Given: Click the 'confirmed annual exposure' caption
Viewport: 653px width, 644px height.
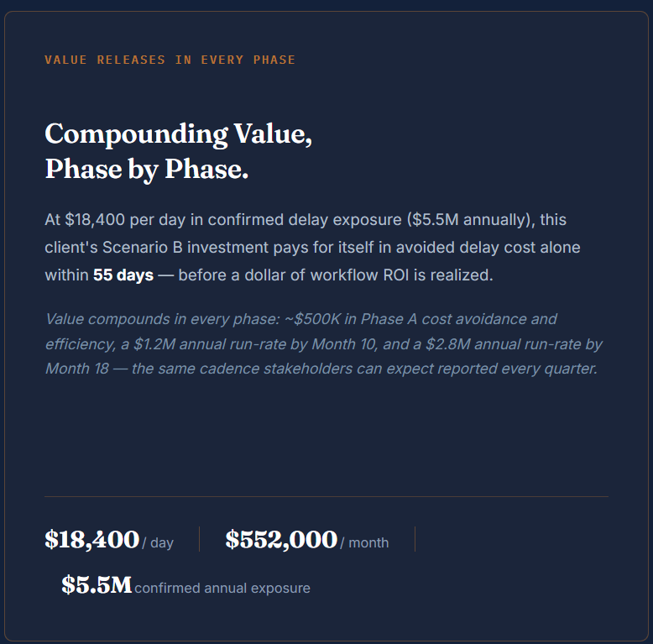Looking at the screenshot, I should pyautogui.click(x=222, y=588).
